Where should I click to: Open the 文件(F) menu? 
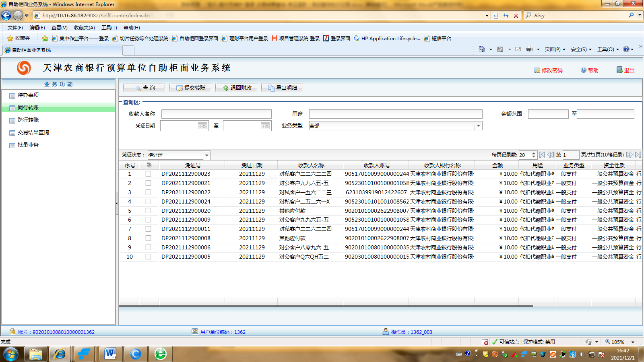coord(15,28)
